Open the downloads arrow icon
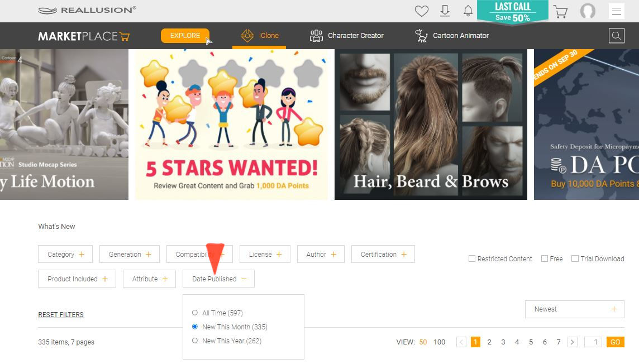 [445, 11]
